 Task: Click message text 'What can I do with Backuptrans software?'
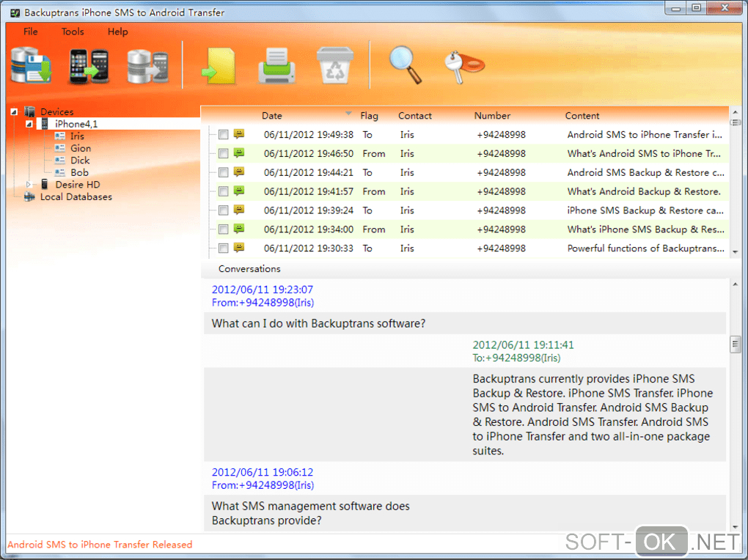coord(318,323)
